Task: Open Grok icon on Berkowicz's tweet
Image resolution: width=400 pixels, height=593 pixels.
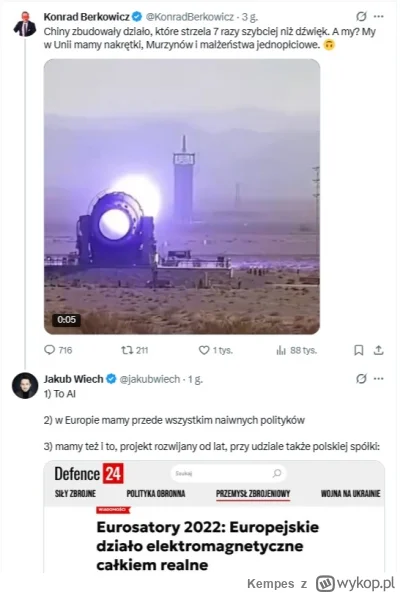Action: pos(361,16)
